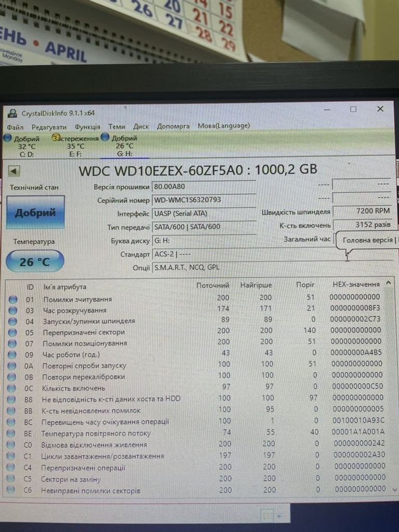Select disk E: F: with Застереження status
Image resolution: width=399 pixels, height=532 pixels.
(75, 146)
